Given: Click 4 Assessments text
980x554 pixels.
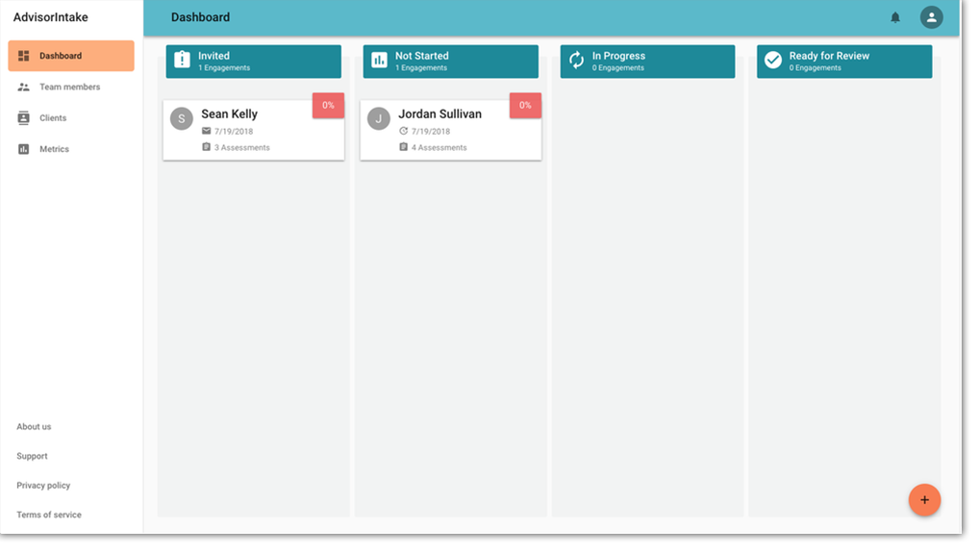Looking at the screenshot, I should pos(439,147).
